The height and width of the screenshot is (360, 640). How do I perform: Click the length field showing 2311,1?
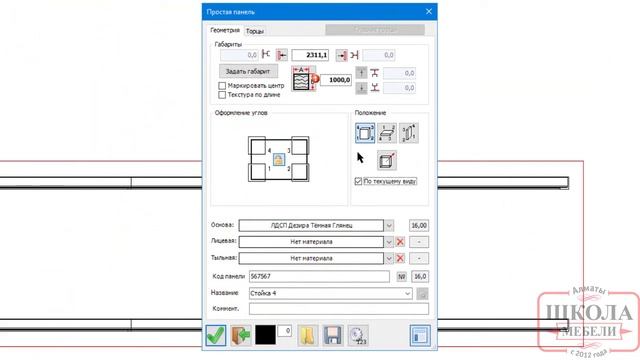click(x=310, y=55)
